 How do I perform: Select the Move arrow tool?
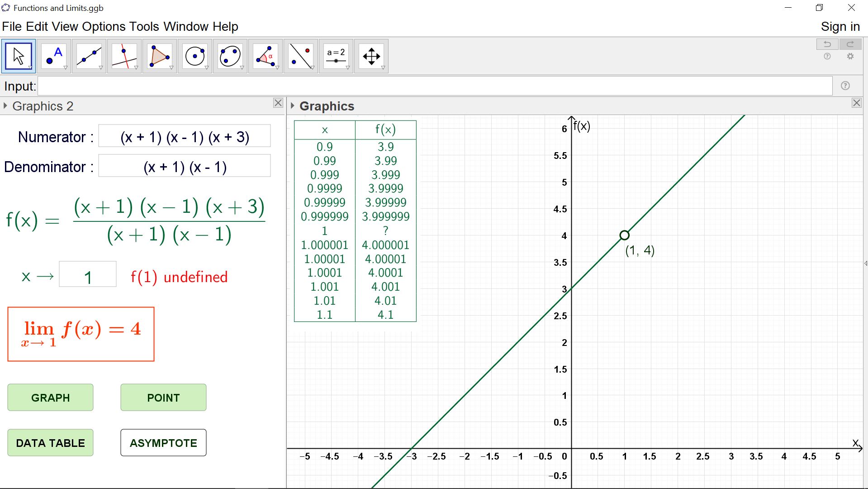coord(19,56)
